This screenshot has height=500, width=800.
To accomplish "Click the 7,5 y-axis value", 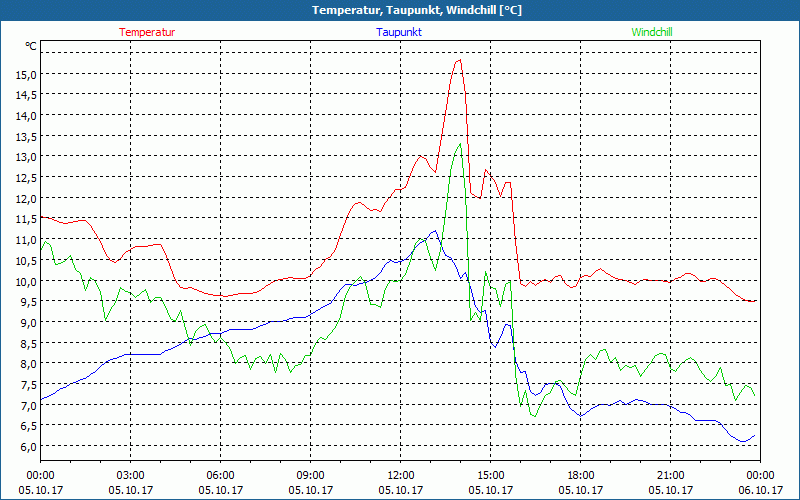I will tap(29, 384).
